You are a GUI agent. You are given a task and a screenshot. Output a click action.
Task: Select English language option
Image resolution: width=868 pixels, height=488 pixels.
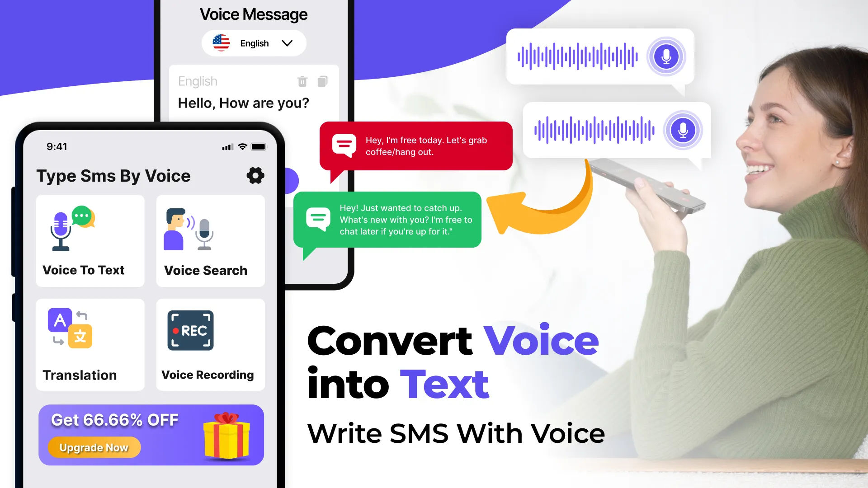click(x=255, y=43)
